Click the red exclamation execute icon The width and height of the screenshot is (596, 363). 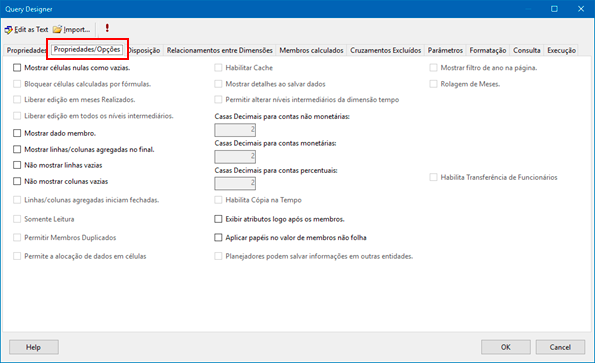pos(107,28)
